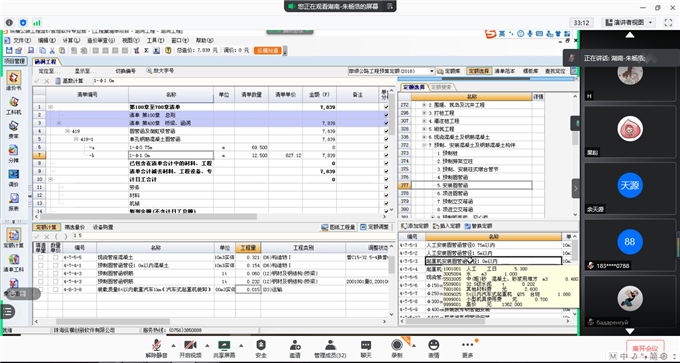680x363 pixels.
Task: Collapse tree node 419-1
Action: (x=76, y=139)
